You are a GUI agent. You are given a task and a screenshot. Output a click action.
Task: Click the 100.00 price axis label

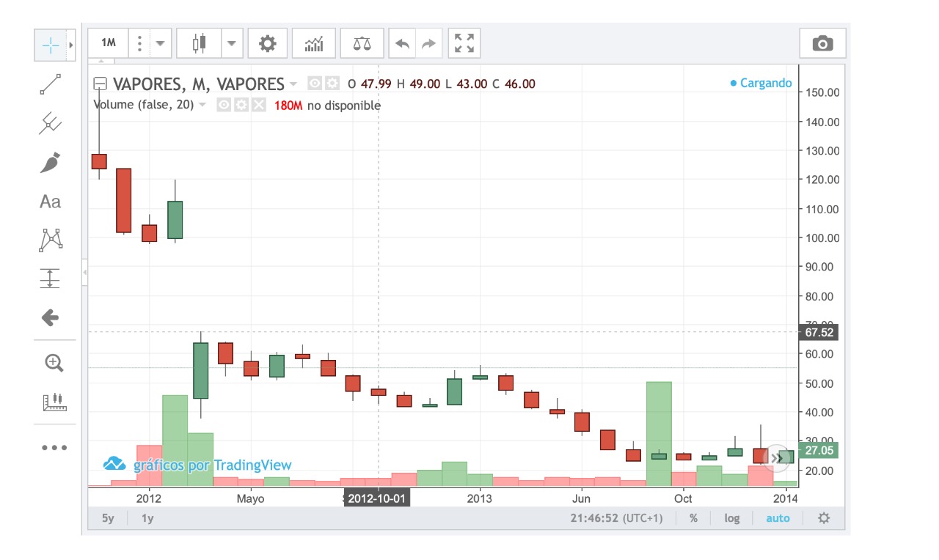tap(822, 237)
